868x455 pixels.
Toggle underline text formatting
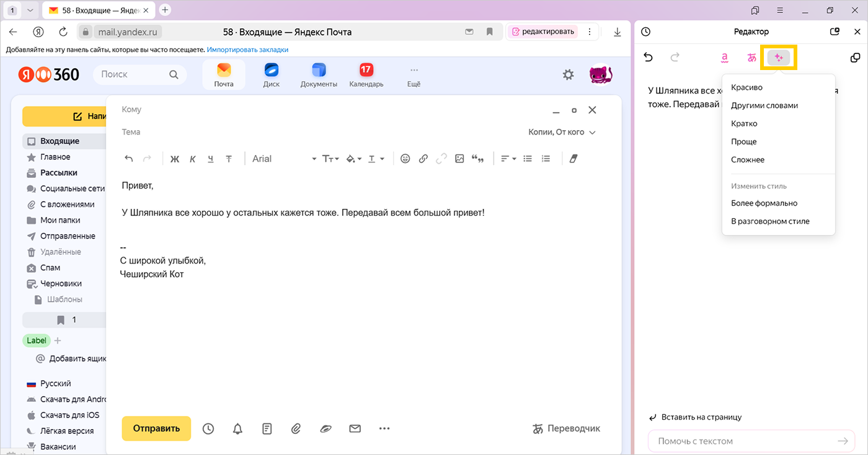211,159
